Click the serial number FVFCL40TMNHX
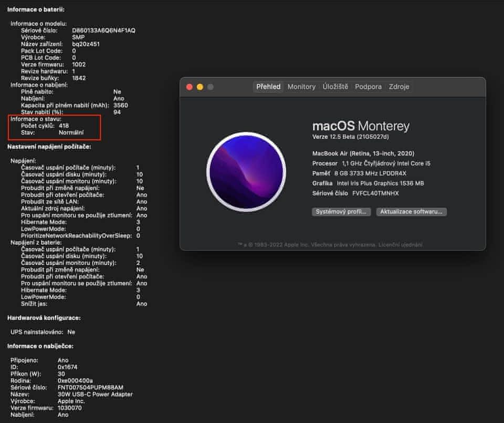Image resolution: width=504 pixels, height=423 pixels. pos(375,193)
